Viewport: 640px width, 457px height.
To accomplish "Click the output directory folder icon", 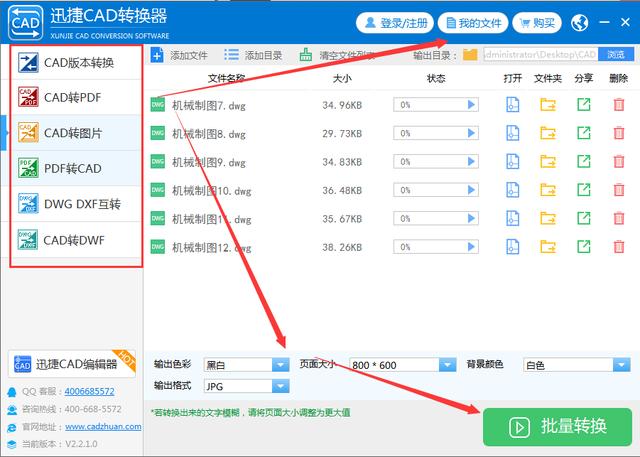I will click(x=470, y=55).
